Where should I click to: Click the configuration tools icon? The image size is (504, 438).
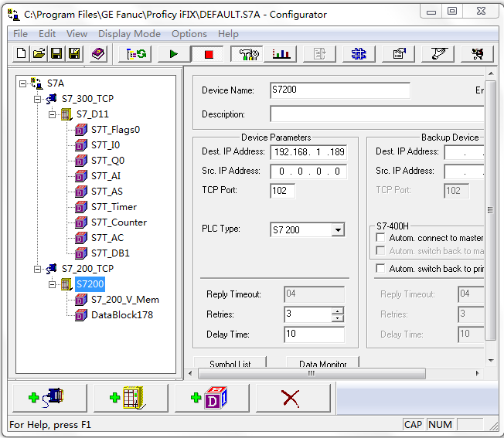[247, 53]
